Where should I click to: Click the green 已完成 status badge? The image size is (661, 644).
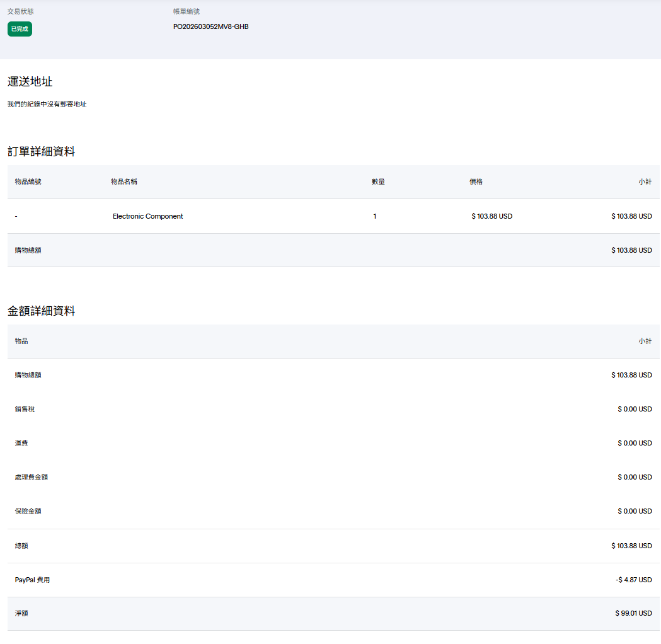(20, 29)
